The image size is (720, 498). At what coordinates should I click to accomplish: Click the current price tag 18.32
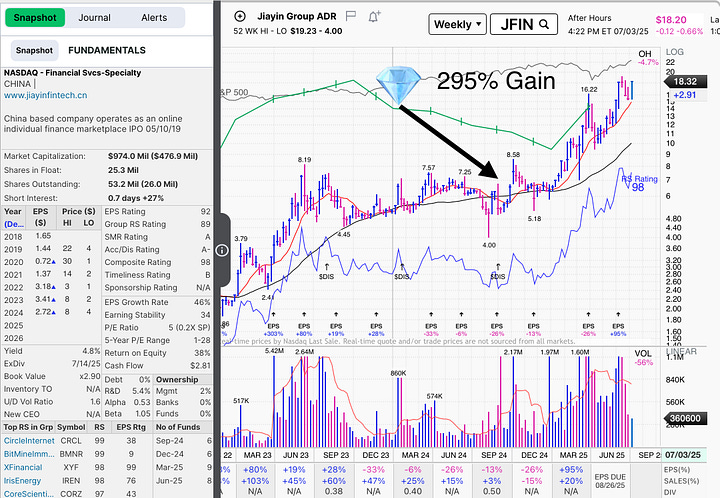685,82
